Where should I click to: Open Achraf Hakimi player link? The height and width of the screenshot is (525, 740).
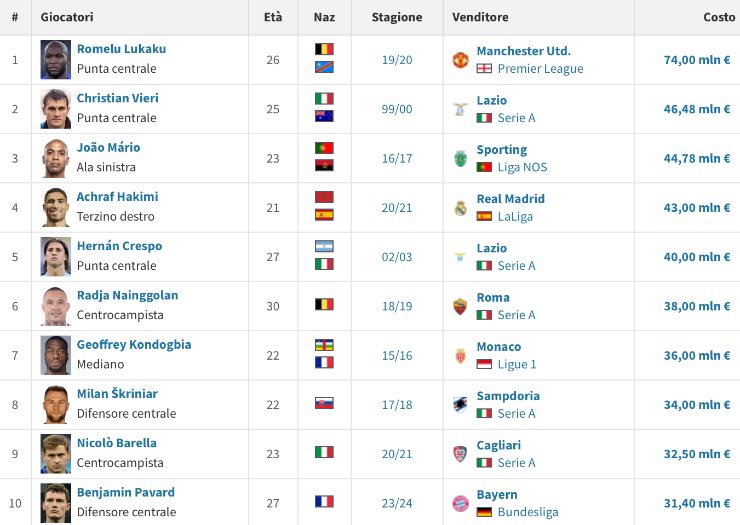118,196
